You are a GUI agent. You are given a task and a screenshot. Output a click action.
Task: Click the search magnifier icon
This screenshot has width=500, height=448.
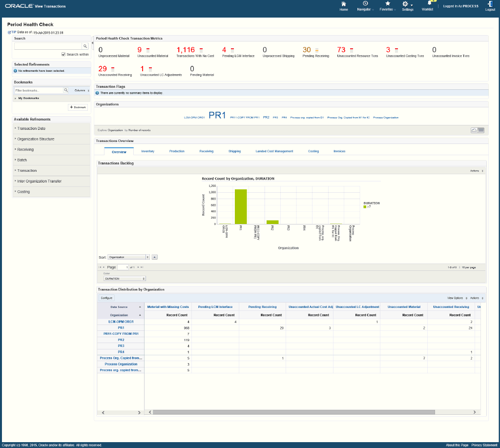click(x=85, y=46)
